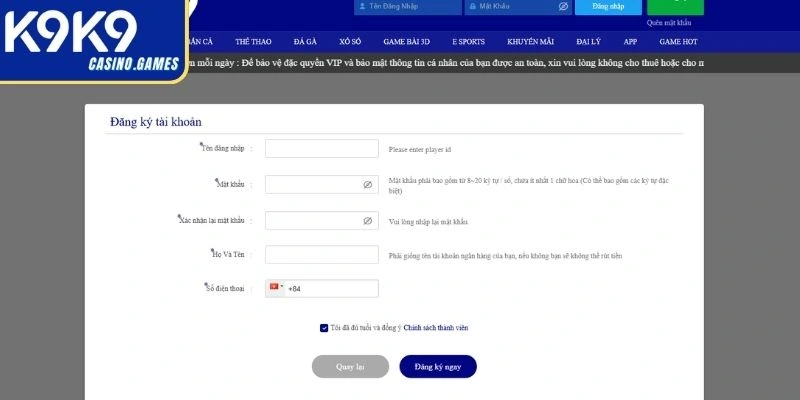Click the K9K9 casino logo
The image size is (800, 400).
click(94, 41)
